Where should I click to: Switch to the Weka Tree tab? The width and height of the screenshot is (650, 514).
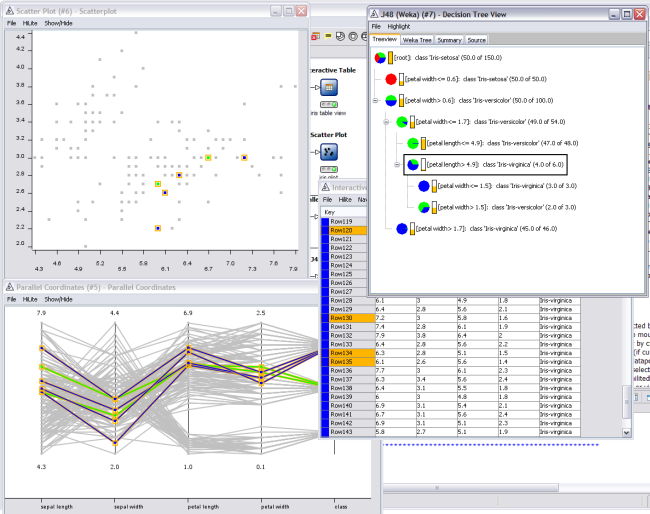click(x=418, y=40)
